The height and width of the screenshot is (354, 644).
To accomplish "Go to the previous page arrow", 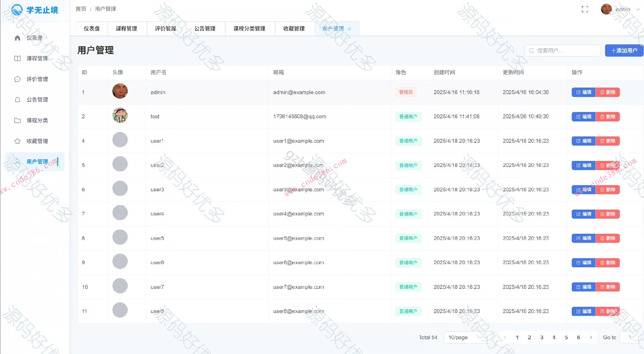I will pyautogui.click(x=505, y=337).
